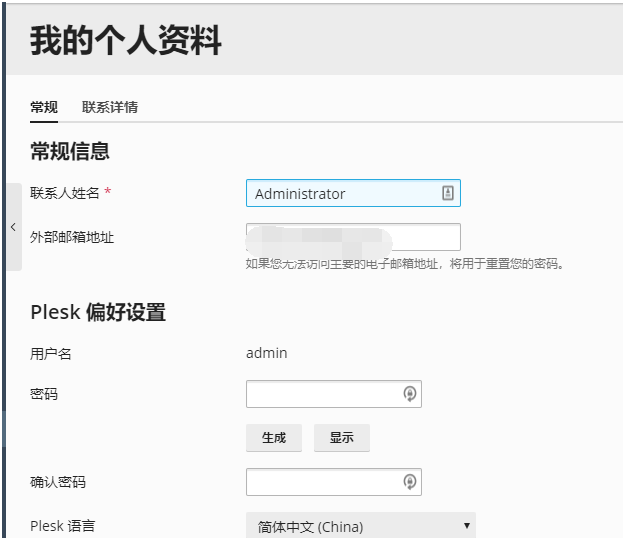Open the 联系详情 tab

point(110,107)
